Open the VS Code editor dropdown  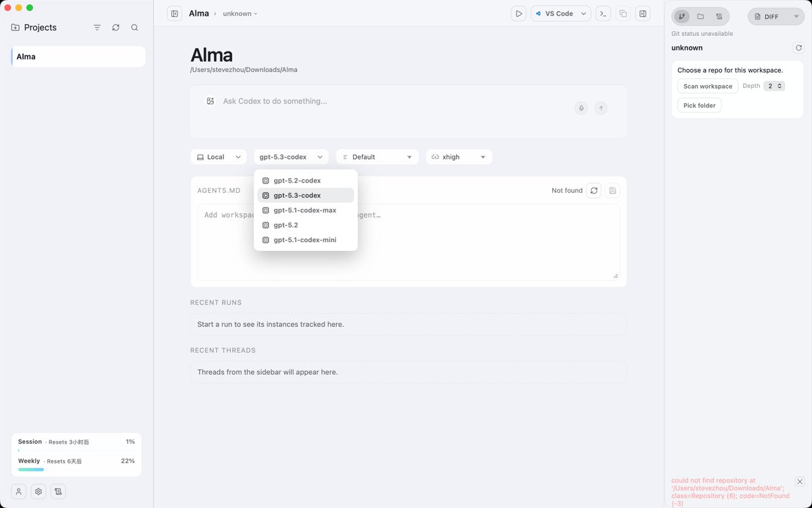click(x=561, y=14)
